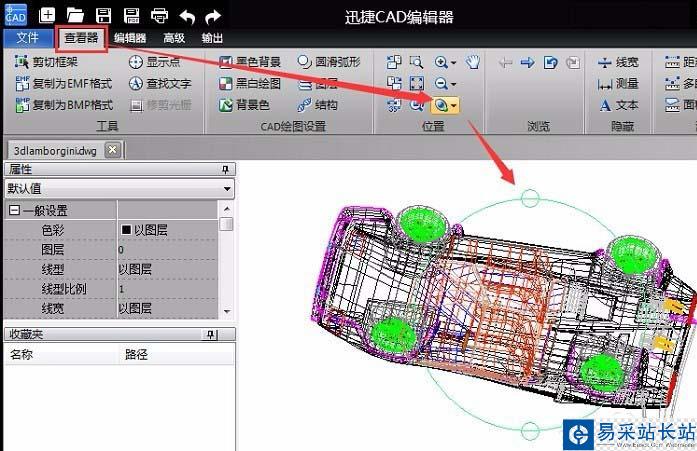Print the drawing with the printer icon

pos(160,16)
